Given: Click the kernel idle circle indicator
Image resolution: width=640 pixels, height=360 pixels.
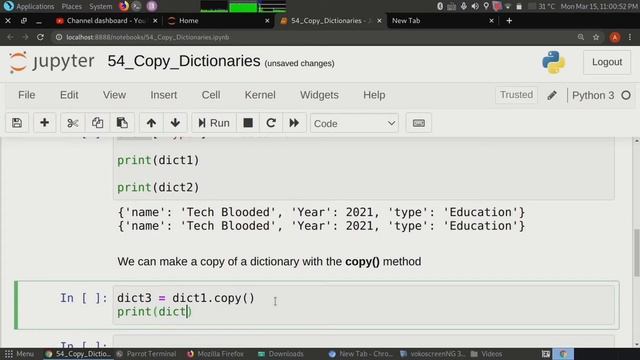Looking at the screenshot, I should [626, 95].
